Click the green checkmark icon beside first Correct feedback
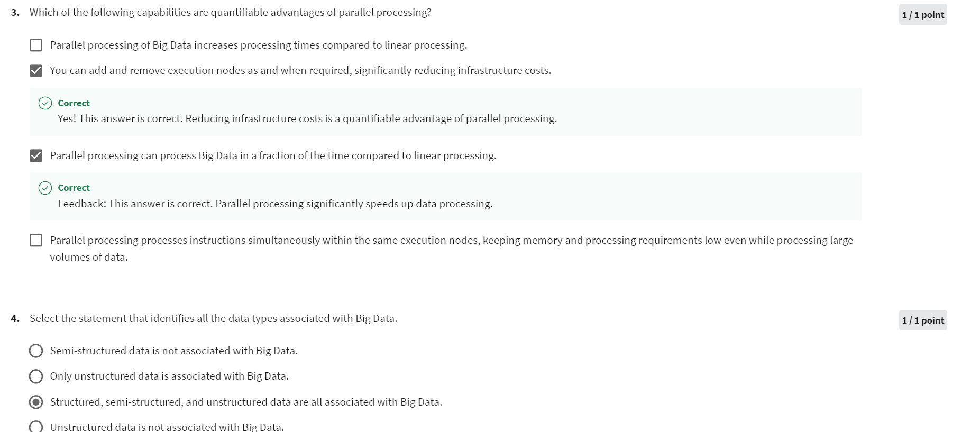 (x=44, y=103)
